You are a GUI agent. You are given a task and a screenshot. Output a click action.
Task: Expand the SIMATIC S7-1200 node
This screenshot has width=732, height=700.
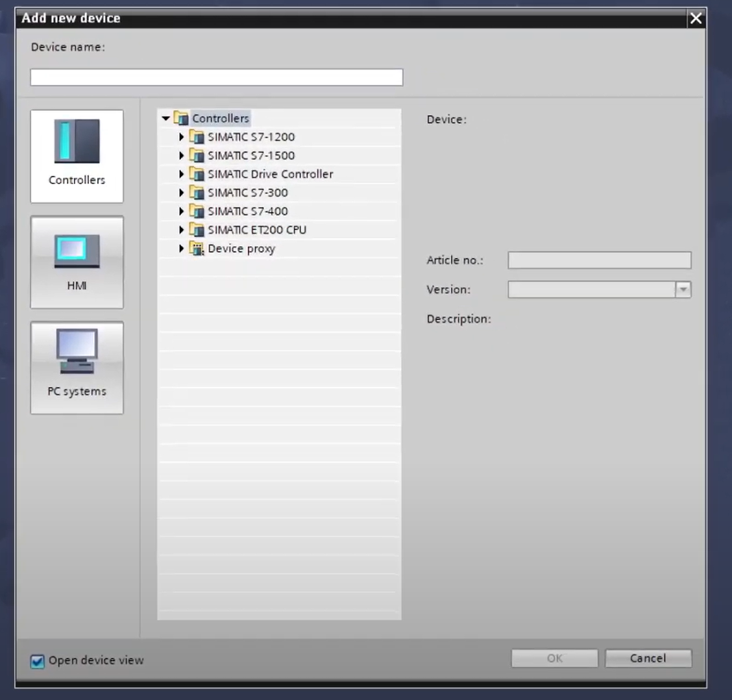click(182, 137)
